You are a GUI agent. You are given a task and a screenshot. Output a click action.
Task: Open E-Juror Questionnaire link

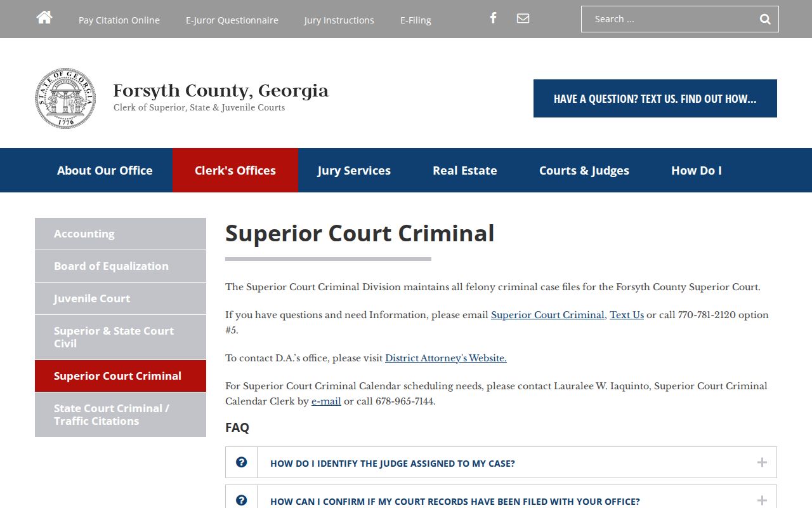(x=232, y=20)
